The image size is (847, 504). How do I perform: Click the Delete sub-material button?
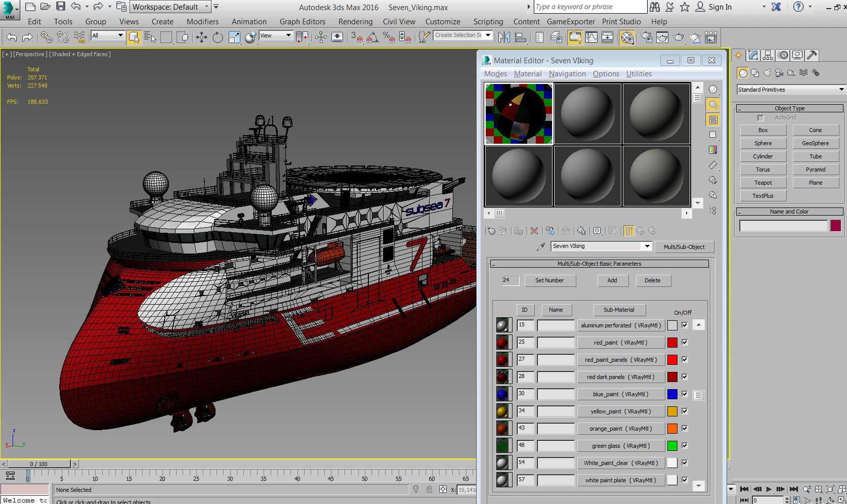pos(653,280)
